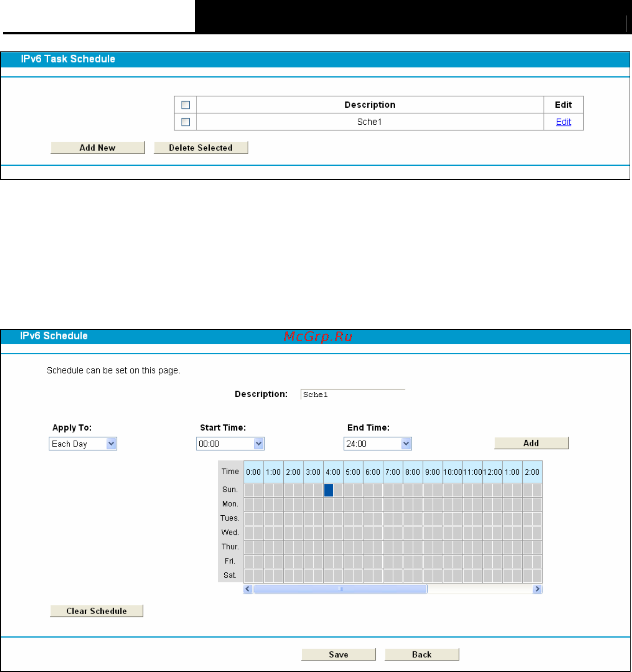
Task: Click the Description column header
Action: coord(370,105)
